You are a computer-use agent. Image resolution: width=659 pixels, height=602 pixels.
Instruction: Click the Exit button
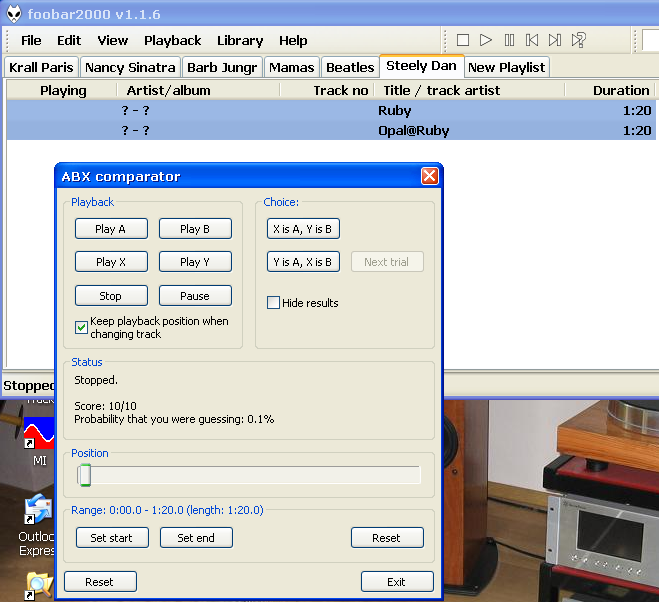click(x=397, y=581)
